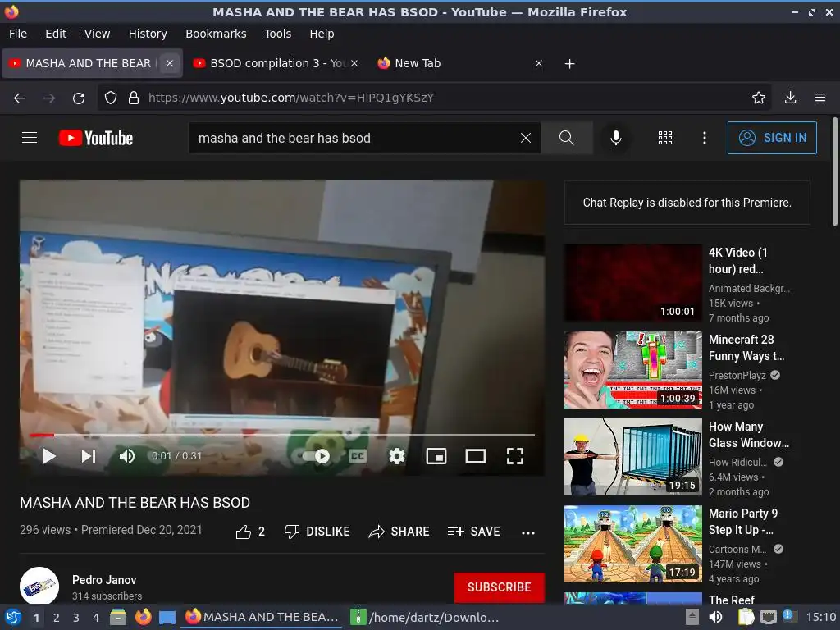Focus the YouTube search box
This screenshot has width=840, height=630.
[354, 138]
